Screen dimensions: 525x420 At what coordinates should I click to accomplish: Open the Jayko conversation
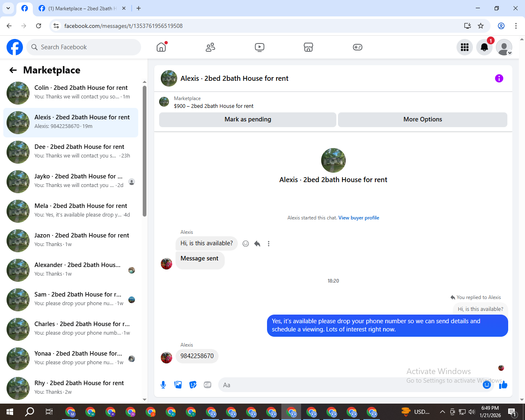pyautogui.click(x=71, y=181)
